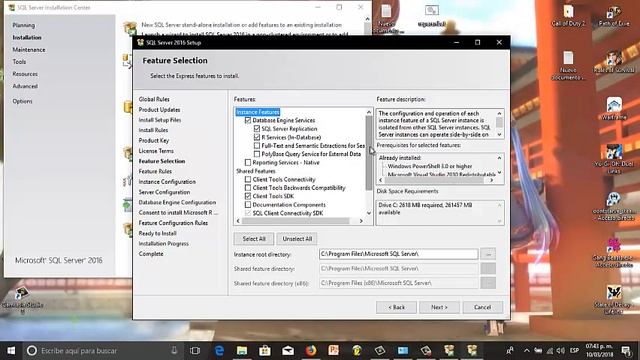Select SQL Client Connectivity SDK item
Viewport: 640px width, 360px height.
click(288, 213)
